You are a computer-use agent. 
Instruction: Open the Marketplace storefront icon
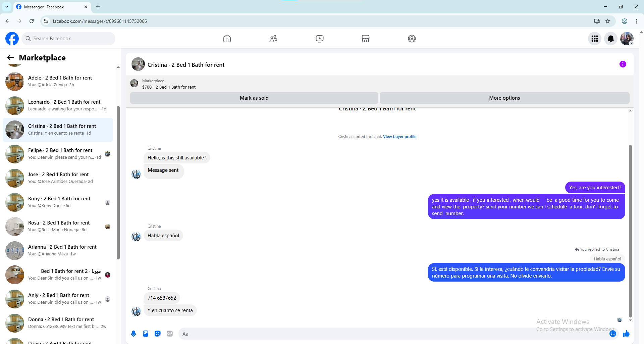point(366,39)
